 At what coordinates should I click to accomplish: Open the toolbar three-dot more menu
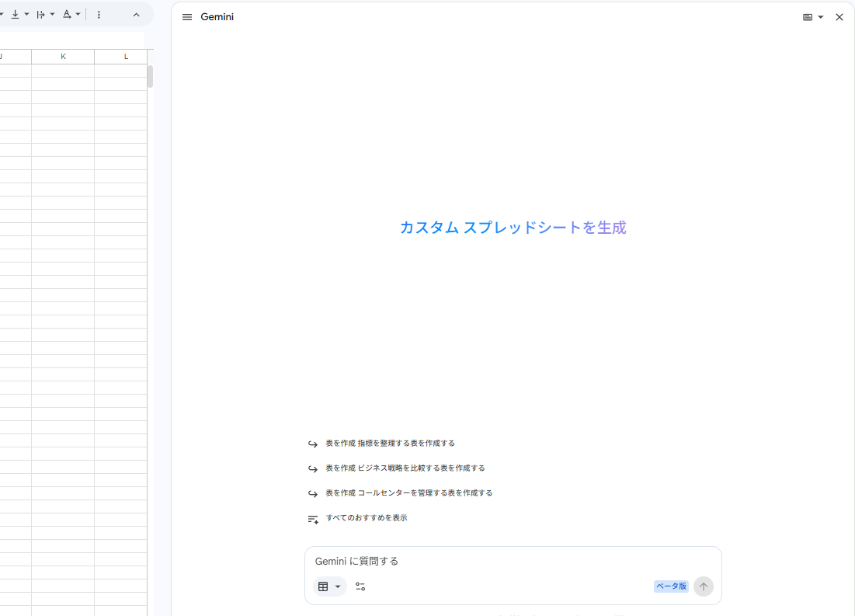click(99, 15)
